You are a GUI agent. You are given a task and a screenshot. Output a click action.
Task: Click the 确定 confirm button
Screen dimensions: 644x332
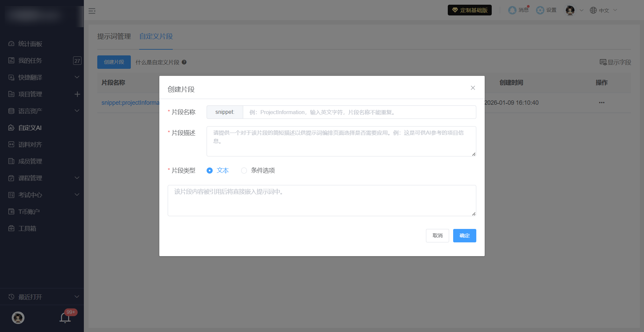(464, 236)
